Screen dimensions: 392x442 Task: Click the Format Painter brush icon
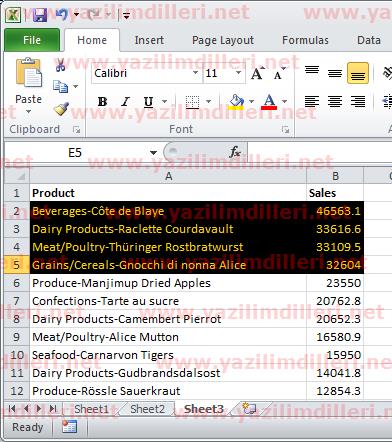click(61, 109)
